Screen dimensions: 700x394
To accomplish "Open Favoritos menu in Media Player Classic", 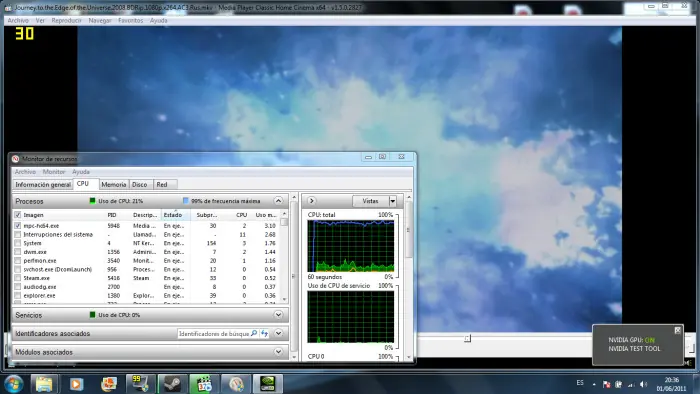I will tap(130, 21).
